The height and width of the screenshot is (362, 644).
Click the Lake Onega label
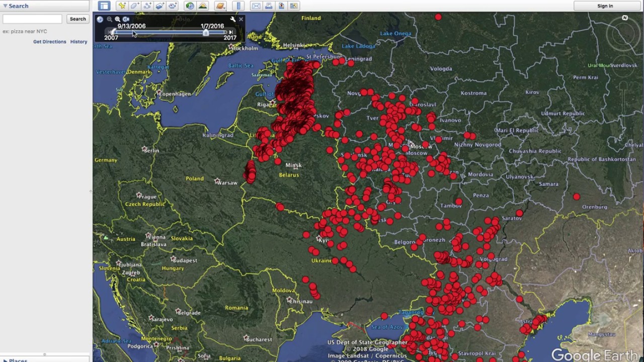[395, 34]
